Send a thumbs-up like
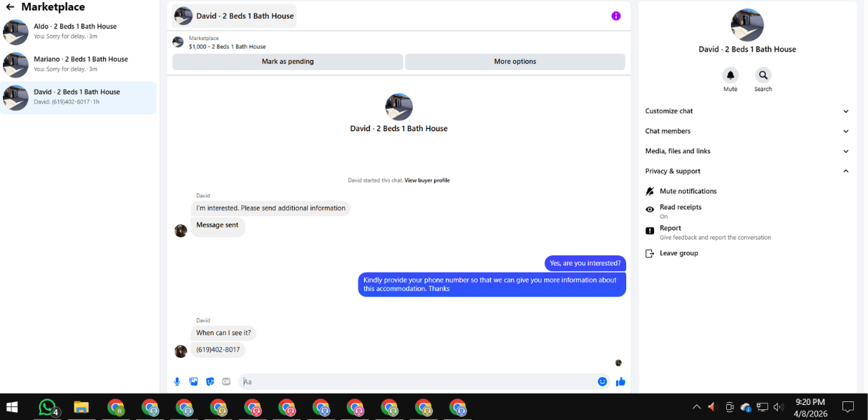This screenshot has width=868, height=420. [620, 382]
